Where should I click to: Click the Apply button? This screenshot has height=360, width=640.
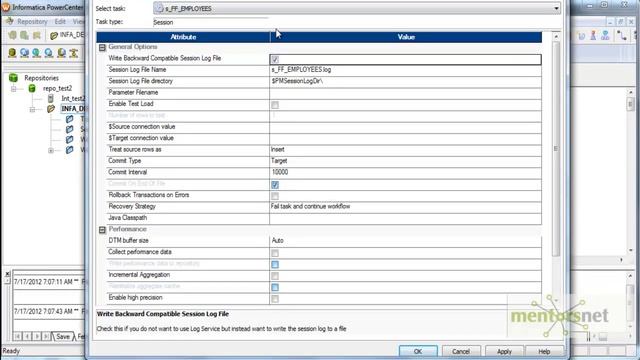point(504,351)
